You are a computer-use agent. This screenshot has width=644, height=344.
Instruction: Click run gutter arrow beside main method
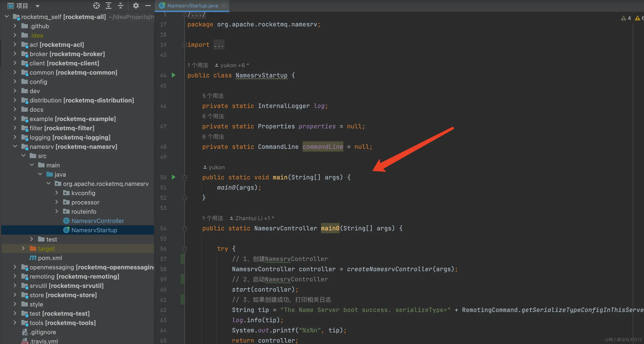tap(174, 177)
